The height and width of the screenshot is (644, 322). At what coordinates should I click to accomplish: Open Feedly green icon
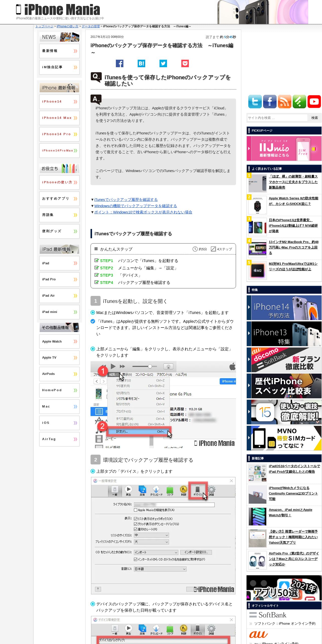tap(299, 102)
